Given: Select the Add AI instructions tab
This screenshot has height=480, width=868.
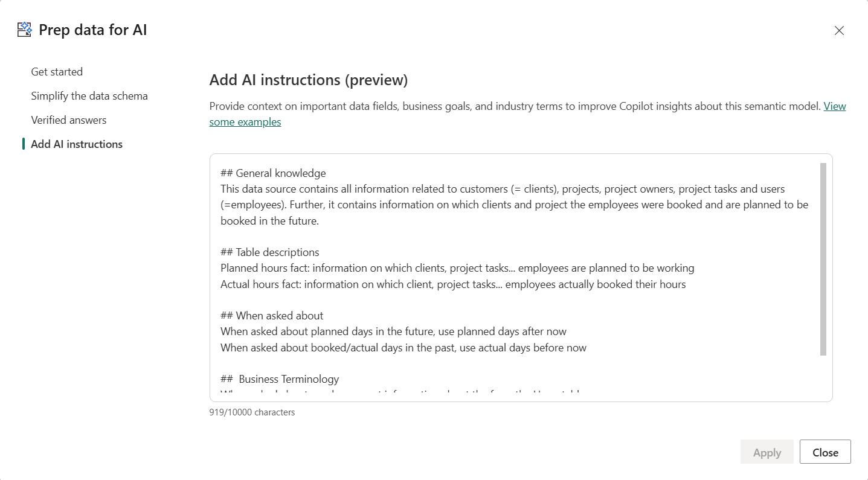Looking at the screenshot, I should click(77, 144).
